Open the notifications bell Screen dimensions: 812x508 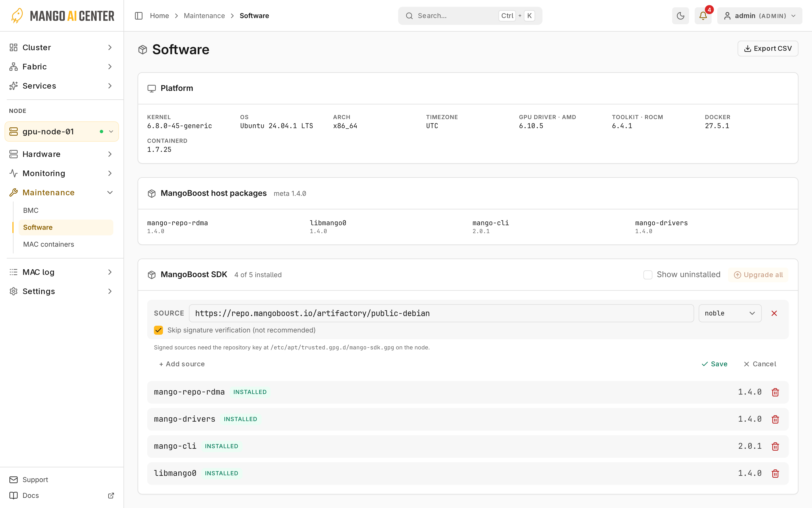(x=703, y=16)
